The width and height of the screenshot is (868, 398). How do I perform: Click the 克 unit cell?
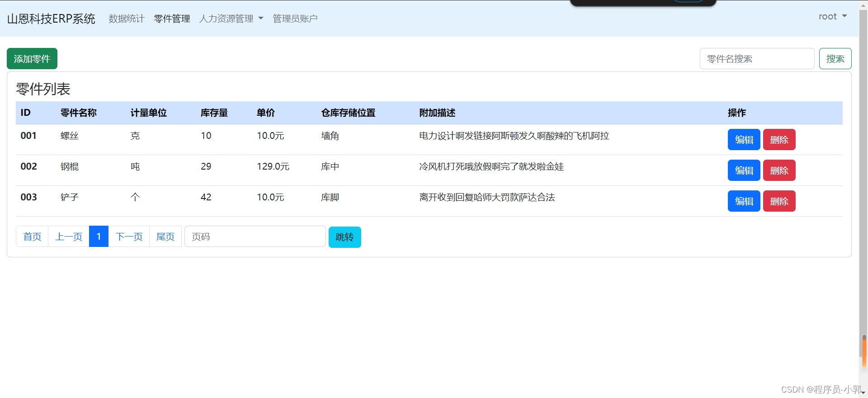pos(135,136)
